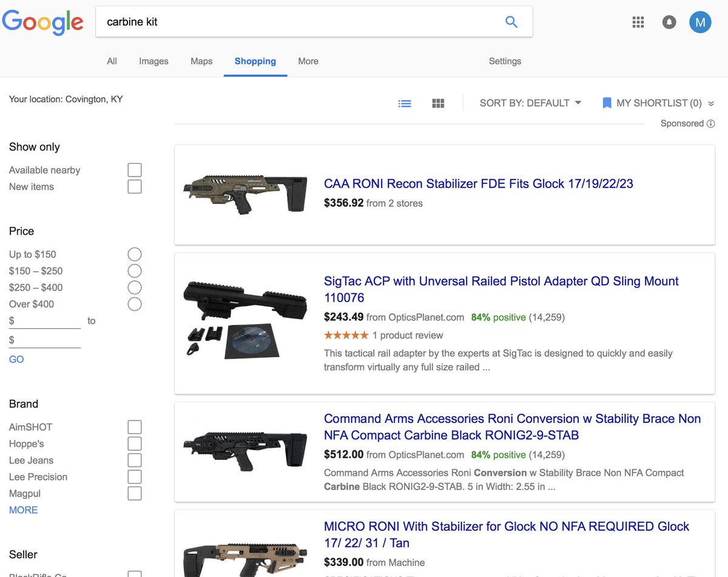Viewport: 728px width, 577px height.
Task: Check the Hoppe's brand checkbox
Action: pos(135,444)
